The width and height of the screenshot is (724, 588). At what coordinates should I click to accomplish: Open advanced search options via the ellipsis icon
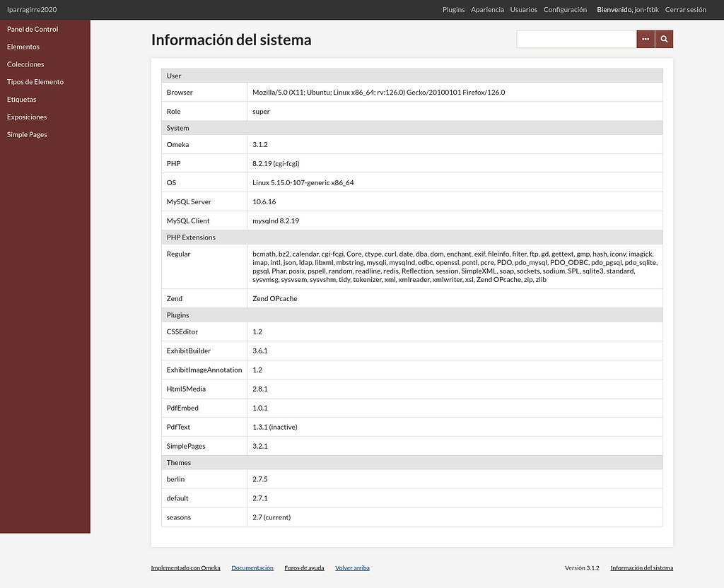point(645,39)
